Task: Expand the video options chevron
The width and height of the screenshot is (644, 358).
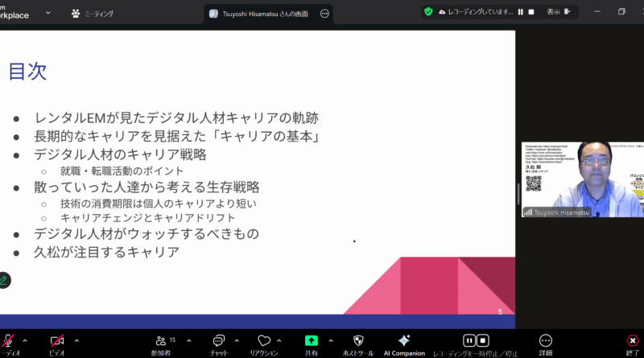Action: click(x=76, y=340)
